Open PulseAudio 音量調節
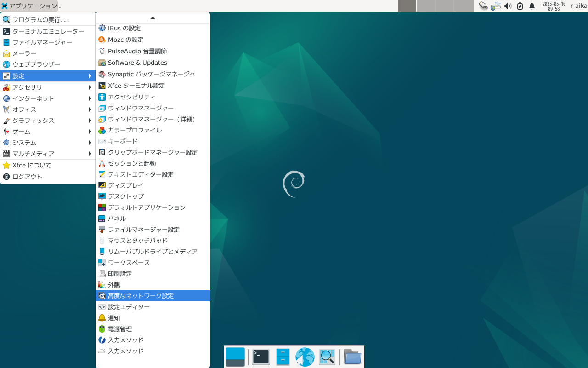This screenshot has height=368, width=588. tap(153, 52)
